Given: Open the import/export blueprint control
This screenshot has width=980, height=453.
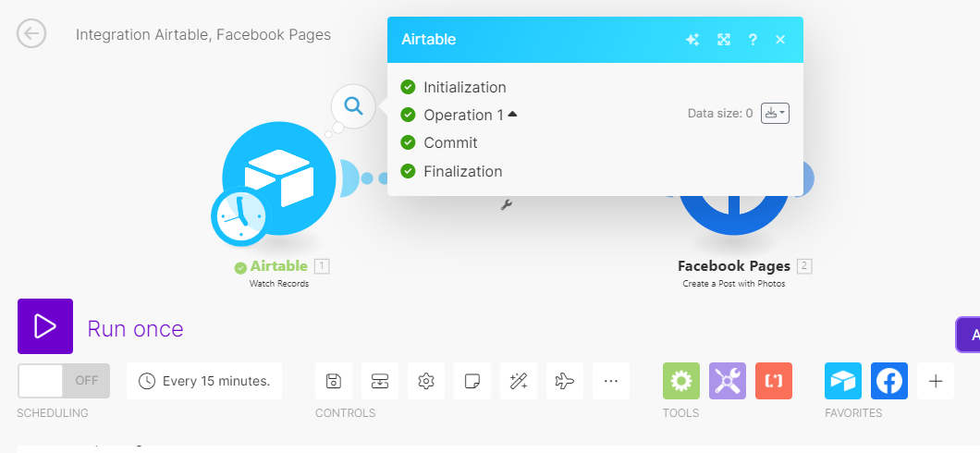Looking at the screenshot, I should (380, 381).
